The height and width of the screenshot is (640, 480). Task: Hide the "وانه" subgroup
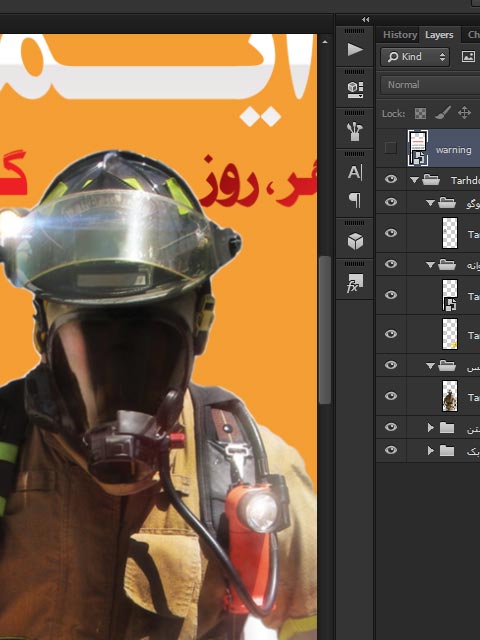point(391,264)
